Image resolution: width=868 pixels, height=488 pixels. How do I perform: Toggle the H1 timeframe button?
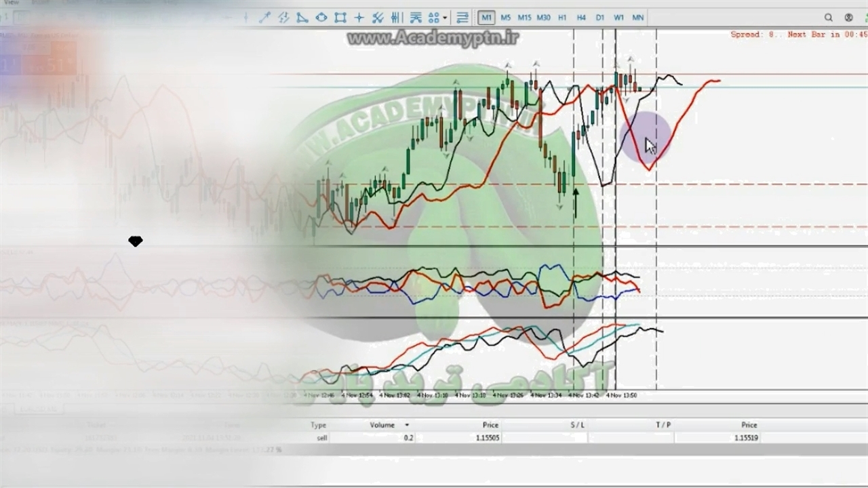pyautogui.click(x=562, y=18)
